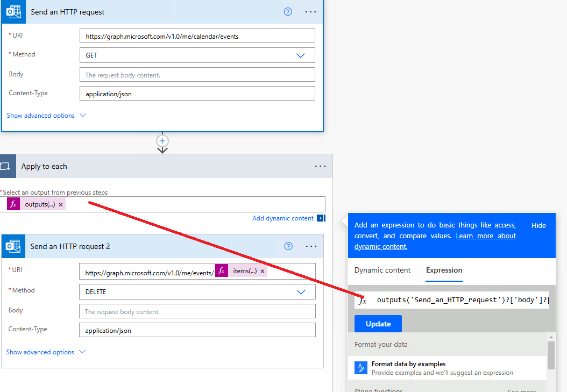The width and height of the screenshot is (567, 392).
Task: Click the Outlook connector icon on Send an HTTP request 2
Action: pos(13,246)
